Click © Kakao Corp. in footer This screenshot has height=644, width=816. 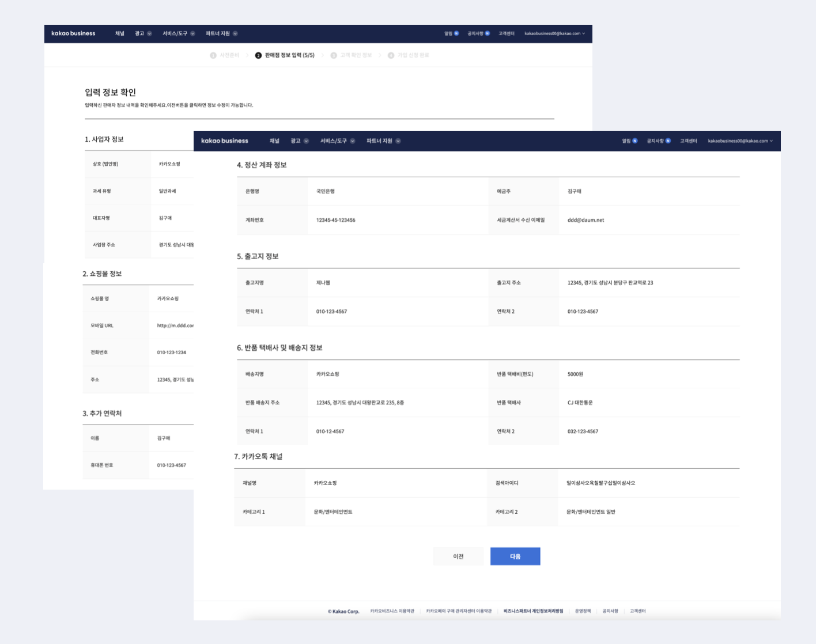pos(343,612)
